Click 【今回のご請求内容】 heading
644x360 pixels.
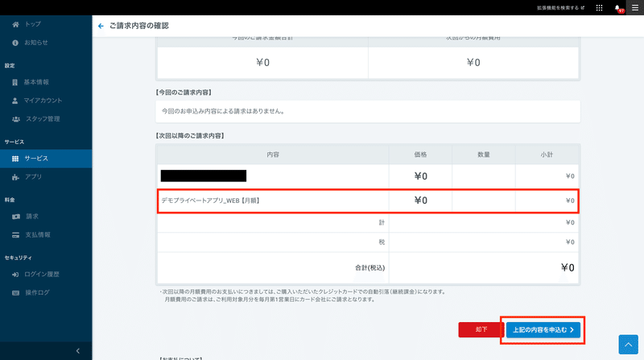coord(184,93)
